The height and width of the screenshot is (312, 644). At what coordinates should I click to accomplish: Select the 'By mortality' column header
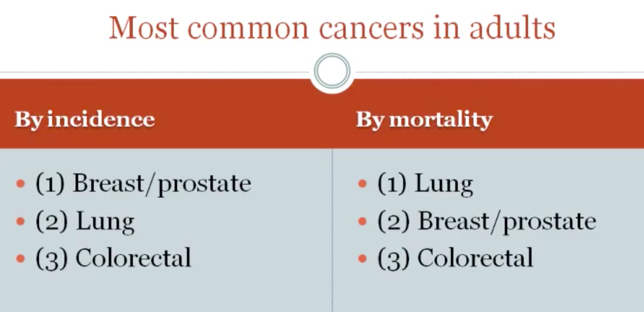[424, 119]
